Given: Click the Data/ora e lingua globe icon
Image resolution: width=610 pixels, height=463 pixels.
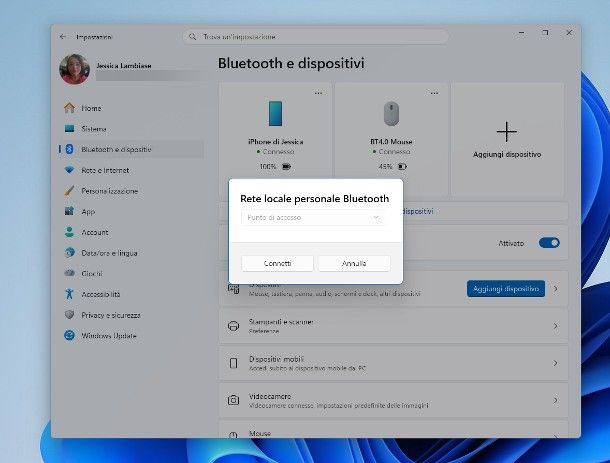Looking at the screenshot, I should [x=70, y=253].
